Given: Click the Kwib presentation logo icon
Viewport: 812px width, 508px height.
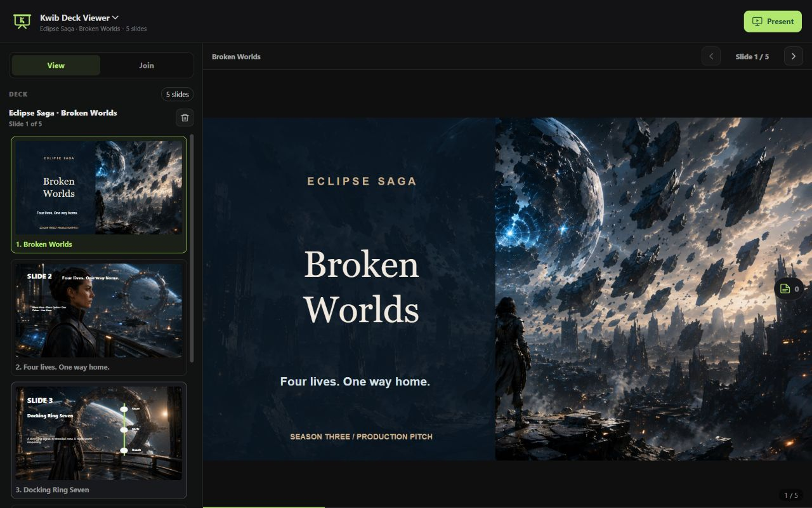Looking at the screenshot, I should coord(22,21).
